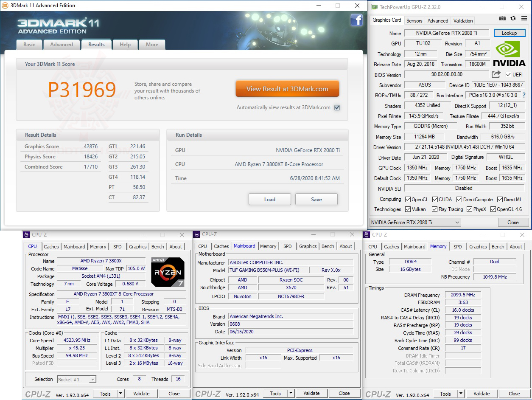Click the right CPU-Z window title icon
Viewport: 532px width, 400px height.
367,234
